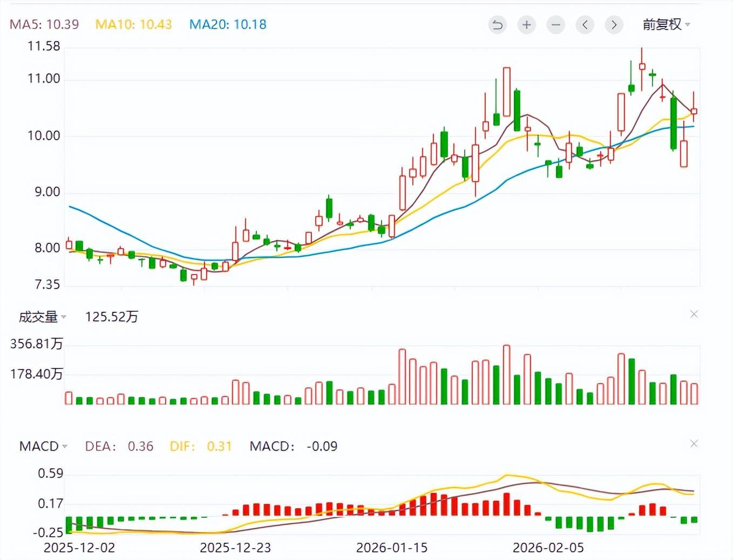Screen dimensions: 733x560
Task: Click the 11.58 price axis label
Action: (44, 46)
